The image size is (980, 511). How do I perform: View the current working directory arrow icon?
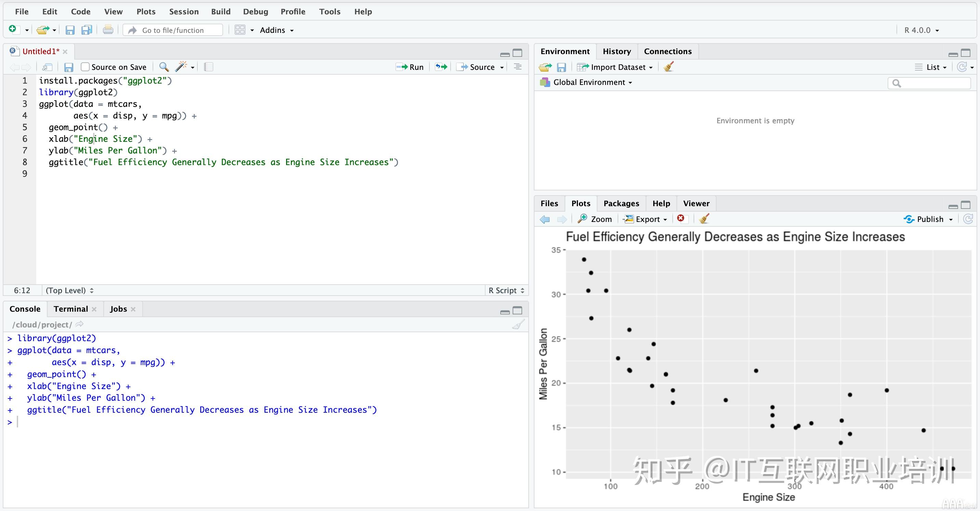point(79,324)
